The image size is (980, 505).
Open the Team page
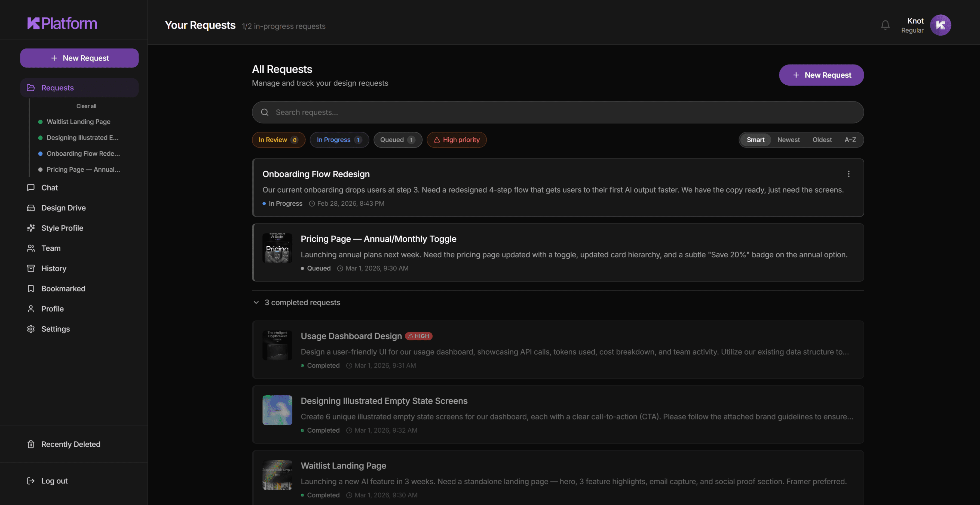click(51, 248)
